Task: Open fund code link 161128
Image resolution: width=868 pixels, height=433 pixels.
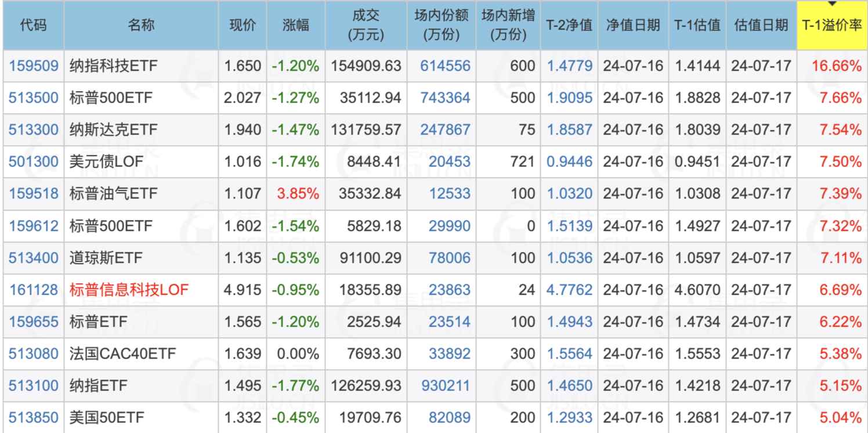Action: 34,290
